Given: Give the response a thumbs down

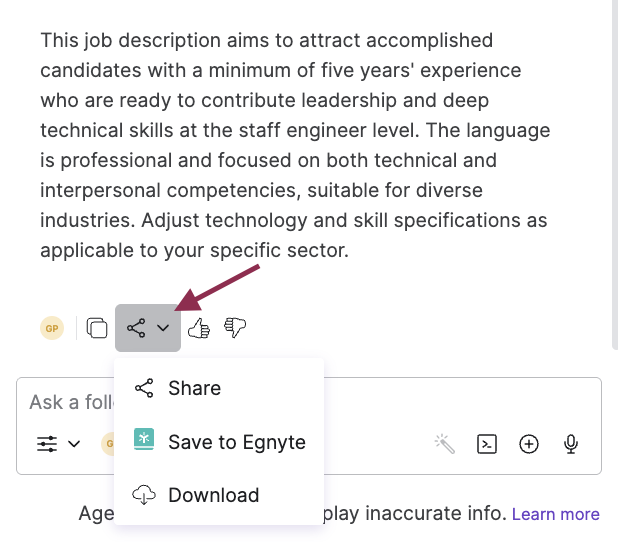Looking at the screenshot, I should 235,328.
